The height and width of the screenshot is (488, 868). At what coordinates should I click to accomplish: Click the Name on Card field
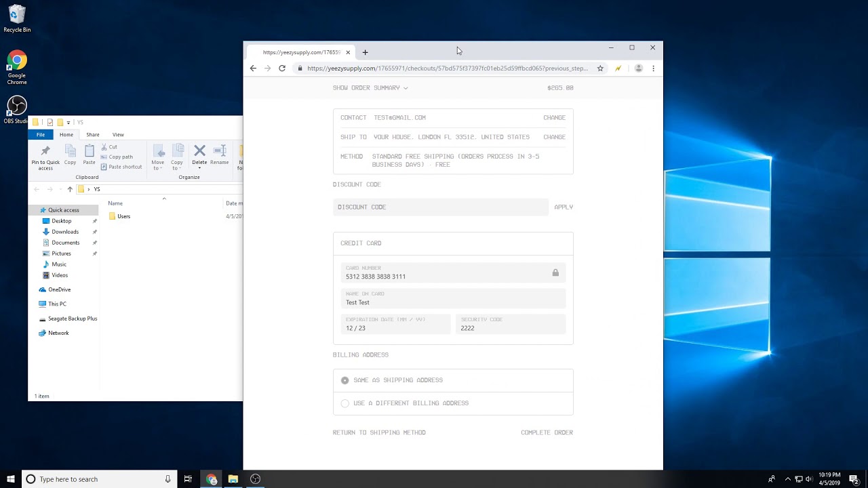coord(453,299)
